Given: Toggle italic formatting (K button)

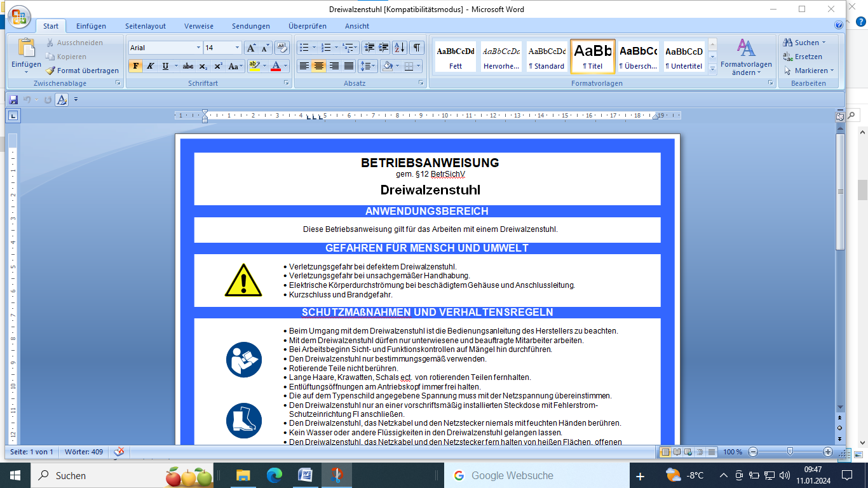Looking at the screenshot, I should coord(151,66).
